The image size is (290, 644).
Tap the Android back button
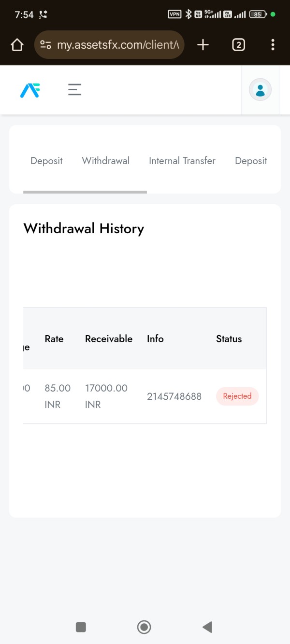(x=207, y=627)
